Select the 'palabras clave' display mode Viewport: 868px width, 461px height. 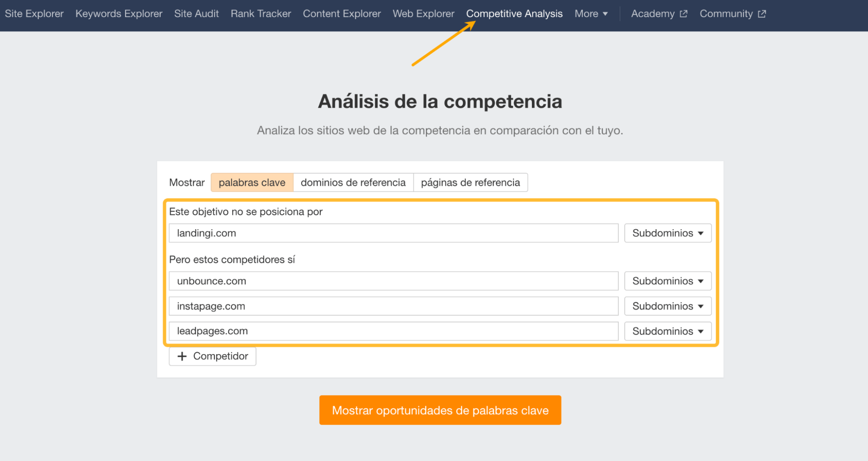252,182
